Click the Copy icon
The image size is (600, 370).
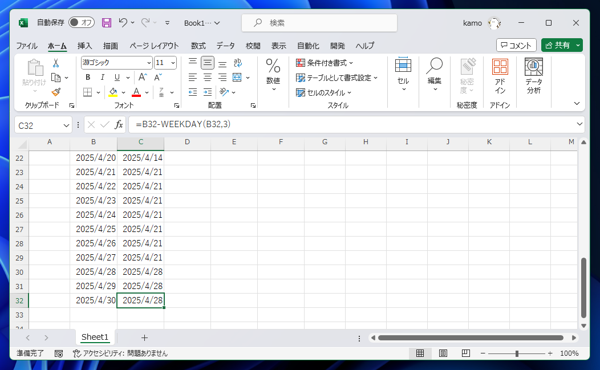(x=56, y=78)
